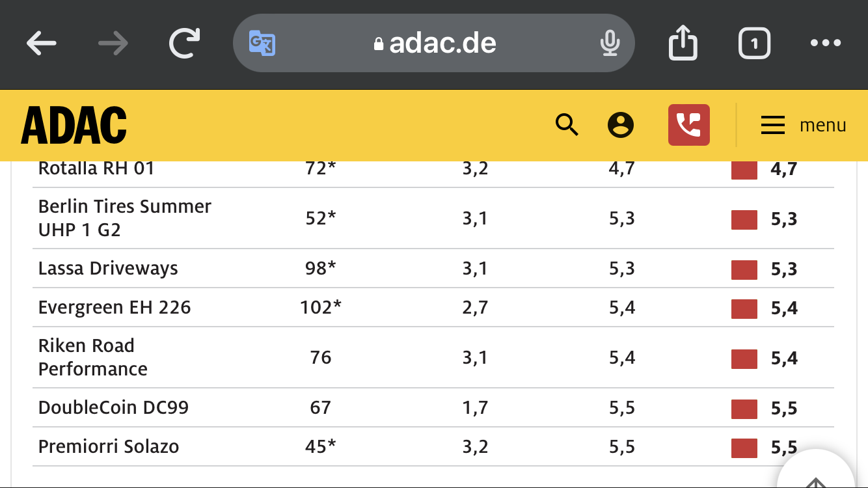Go forward with the browser forward arrow
Viewport: 868px width, 488px height.
113,44
